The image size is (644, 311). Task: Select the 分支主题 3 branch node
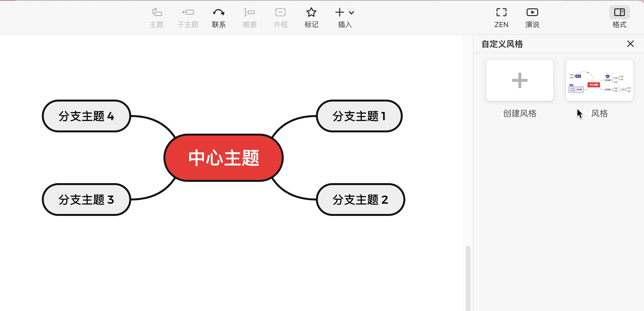tap(86, 200)
